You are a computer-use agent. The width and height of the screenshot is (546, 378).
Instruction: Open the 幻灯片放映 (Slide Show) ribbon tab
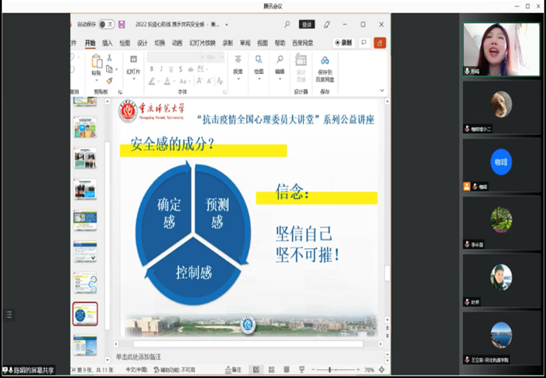click(202, 43)
